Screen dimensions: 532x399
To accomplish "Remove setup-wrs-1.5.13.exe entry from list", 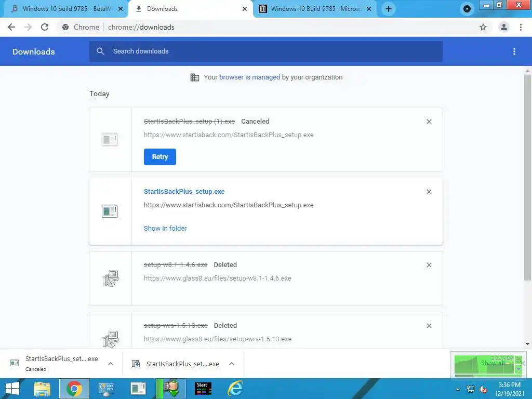I will [429, 326].
